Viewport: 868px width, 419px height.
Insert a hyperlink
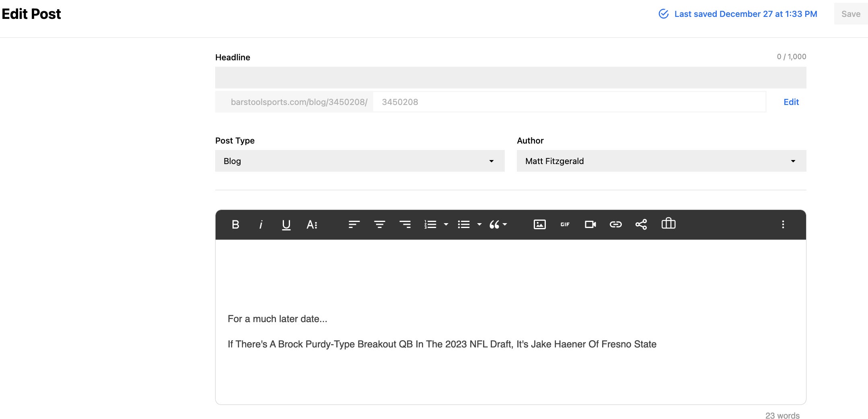tap(615, 224)
